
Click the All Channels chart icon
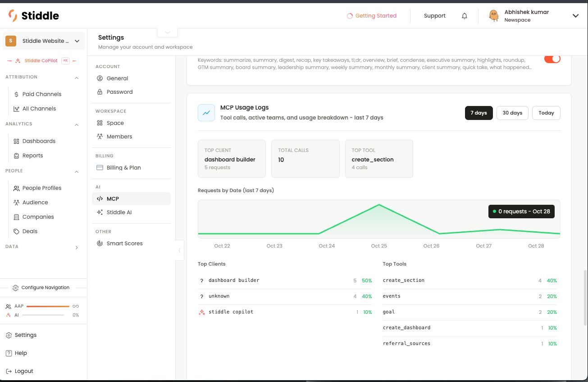pos(17,109)
